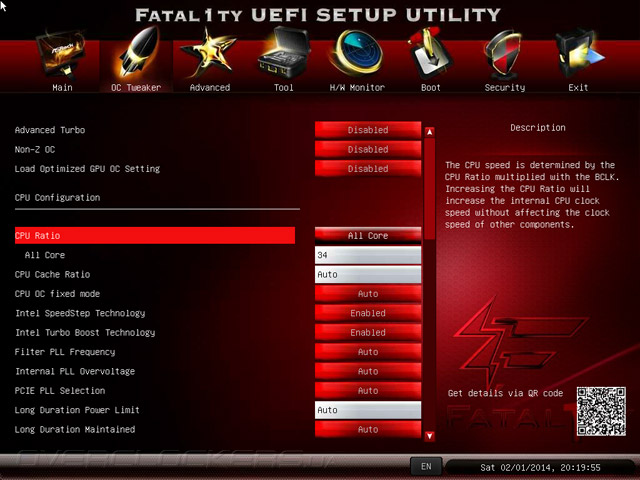
Task: Switch to the Main tab label
Action: (62, 87)
